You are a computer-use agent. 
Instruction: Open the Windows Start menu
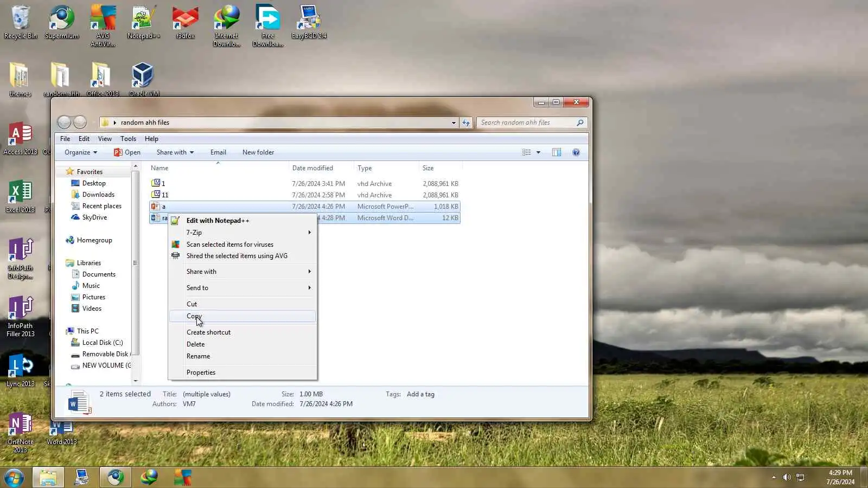pyautogui.click(x=14, y=477)
